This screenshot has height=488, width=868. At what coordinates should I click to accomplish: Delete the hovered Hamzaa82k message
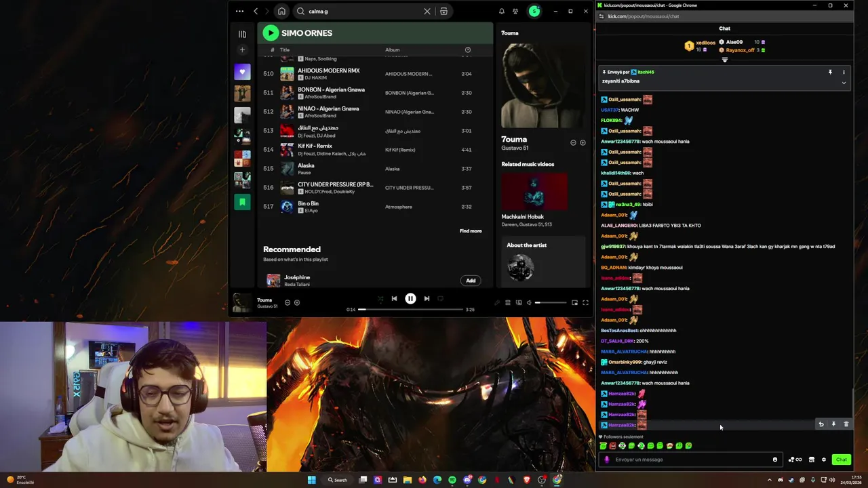[x=846, y=424]
